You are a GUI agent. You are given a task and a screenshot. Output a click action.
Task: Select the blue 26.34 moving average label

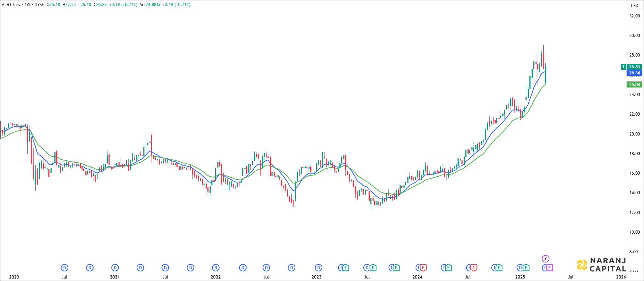point(634,73)
